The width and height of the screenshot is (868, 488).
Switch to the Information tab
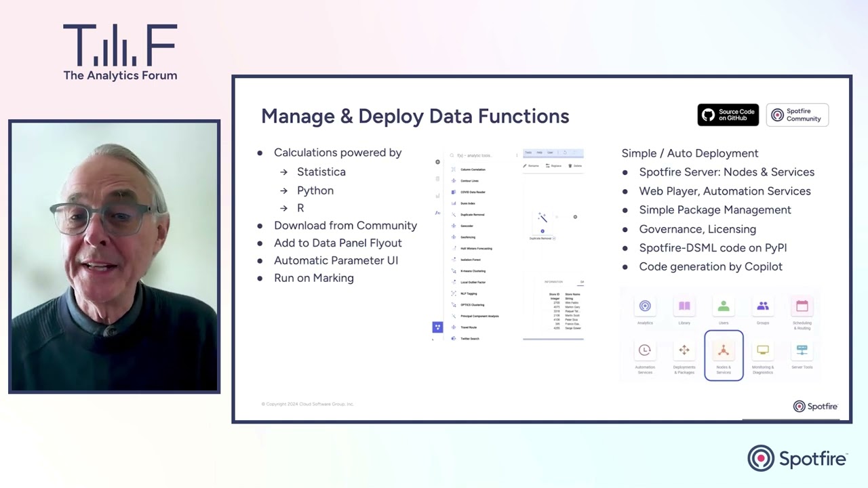coord(553,282)
